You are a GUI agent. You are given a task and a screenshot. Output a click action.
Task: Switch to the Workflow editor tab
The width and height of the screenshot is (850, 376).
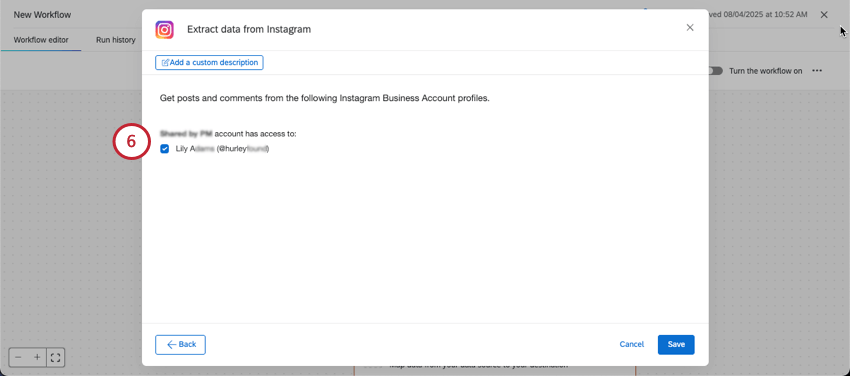coord(41,40)
